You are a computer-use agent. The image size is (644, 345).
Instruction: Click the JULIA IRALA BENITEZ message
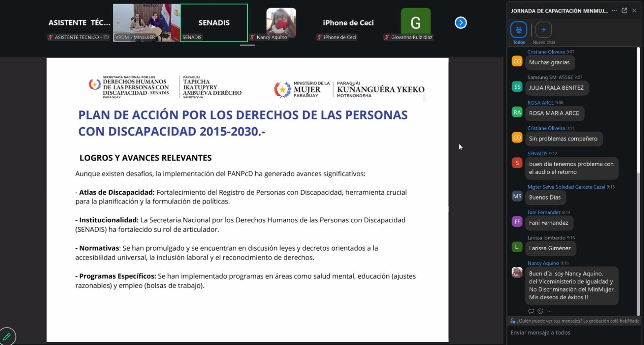[556, 88]
